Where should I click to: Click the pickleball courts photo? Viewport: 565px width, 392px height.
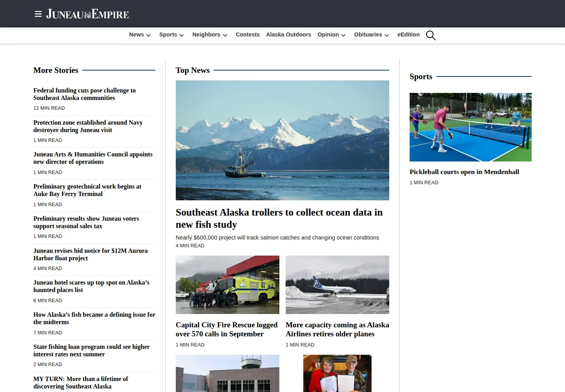point(470,127)
